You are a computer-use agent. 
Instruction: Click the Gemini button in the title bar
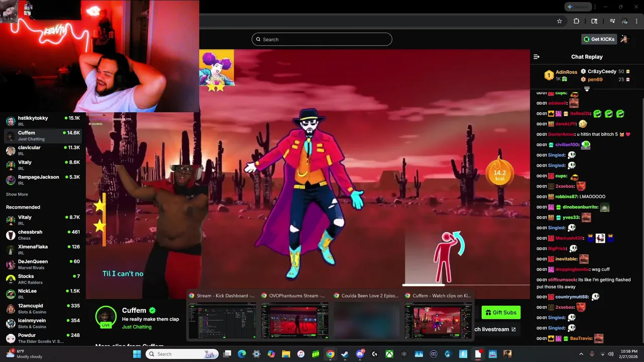578,7
